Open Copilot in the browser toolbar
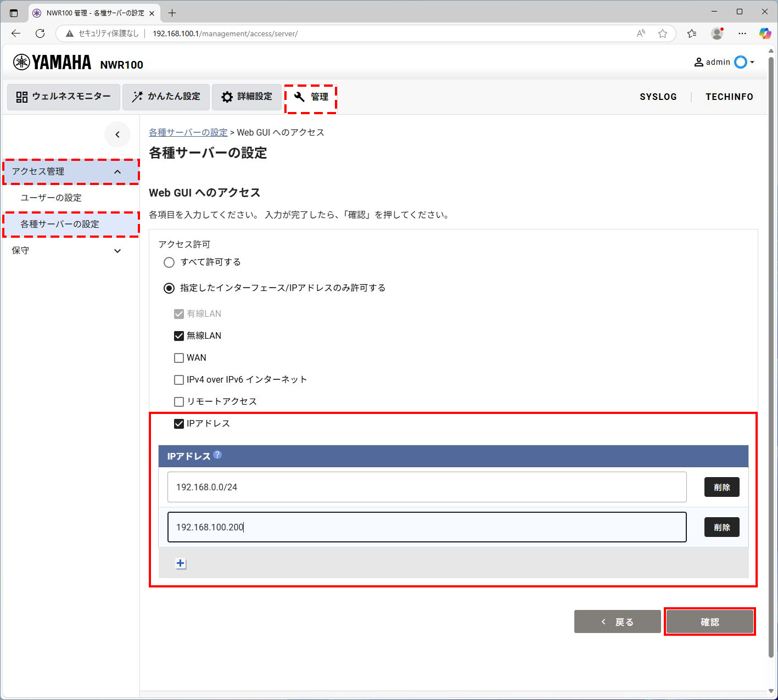 coord(765,33)
